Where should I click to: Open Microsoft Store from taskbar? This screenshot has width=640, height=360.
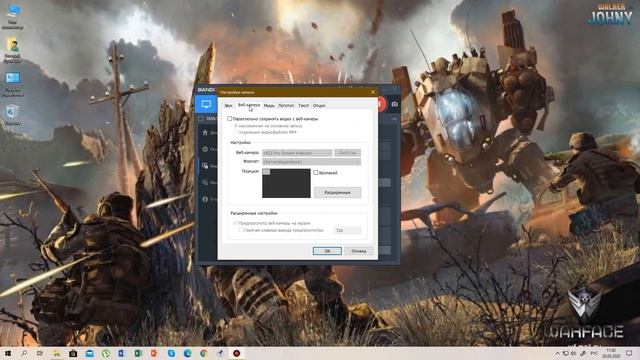coord(73,353)
